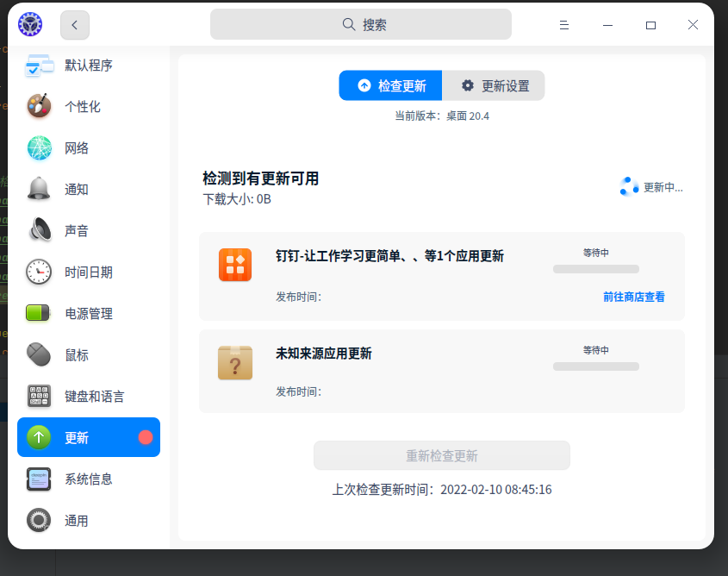Select the 检查更新 tab
728x576 pixels.
pos(390,85)
